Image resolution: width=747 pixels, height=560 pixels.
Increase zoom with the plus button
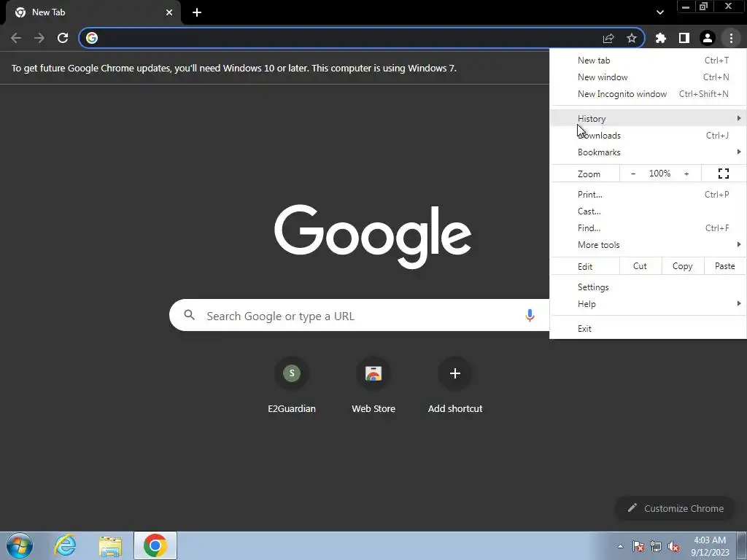pos(686,174)
